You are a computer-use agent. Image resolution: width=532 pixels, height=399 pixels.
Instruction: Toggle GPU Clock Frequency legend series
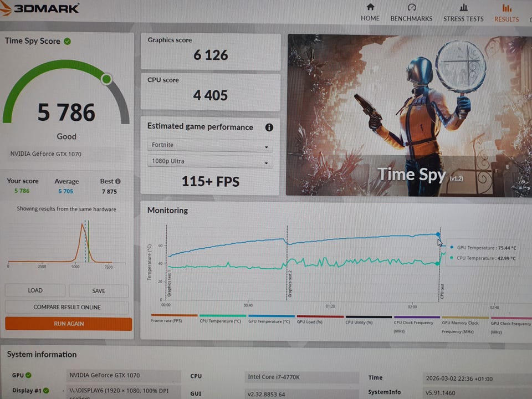(511, 325)
